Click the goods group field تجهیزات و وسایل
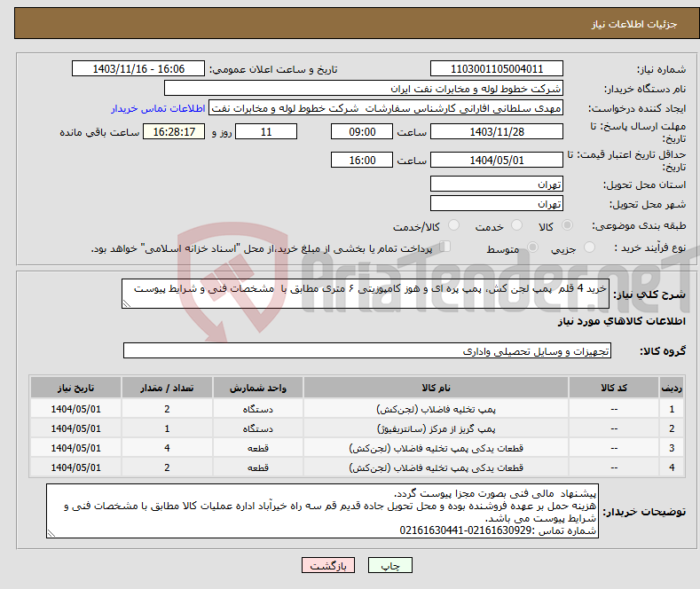This screenshot has width=700, height=589. [x=367, y=350]
